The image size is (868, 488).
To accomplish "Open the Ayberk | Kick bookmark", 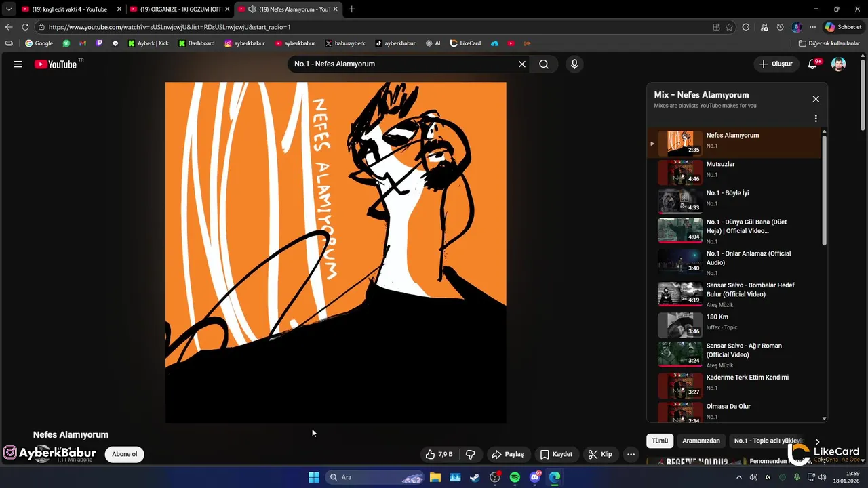I will (x=149, y=43).
